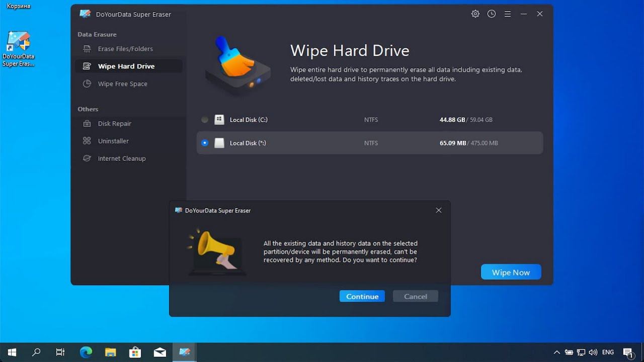Cancel the erase confirmation dialog
644x362 pixels.
[416, 296]
